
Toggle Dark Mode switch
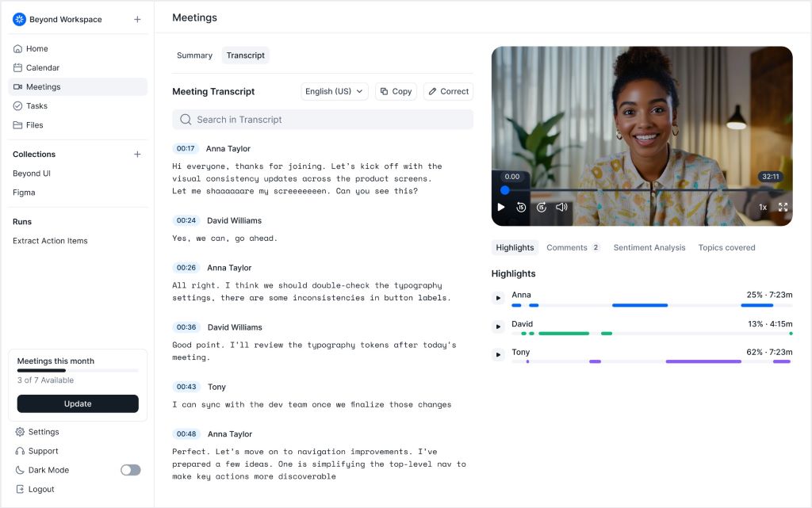(130, 470)
